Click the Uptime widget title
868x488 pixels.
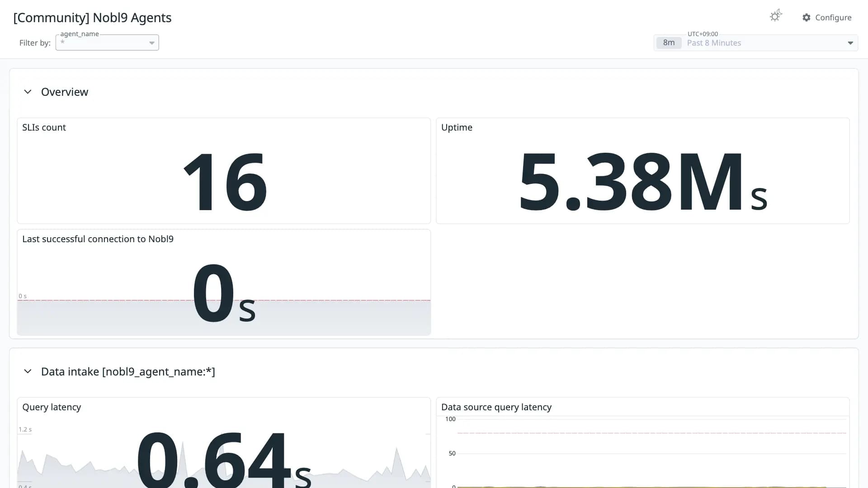[x=457, y=127]
